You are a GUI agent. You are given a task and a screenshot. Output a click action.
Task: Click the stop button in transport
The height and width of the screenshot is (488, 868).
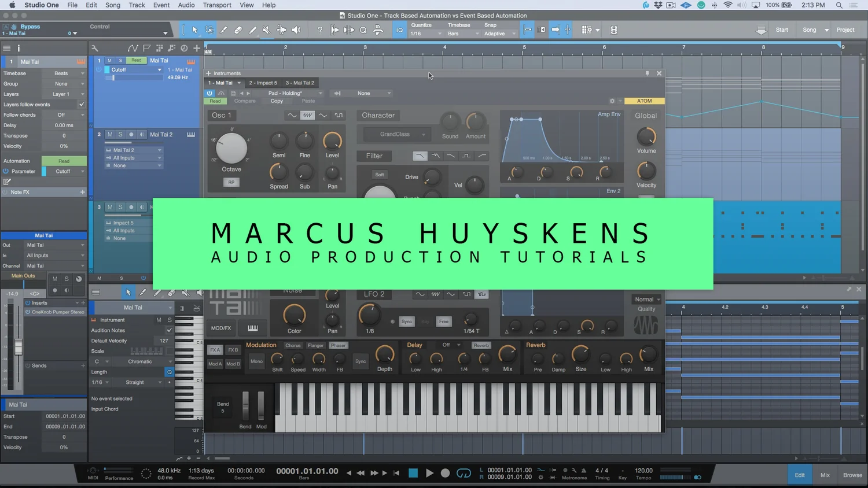pos(413,473)
